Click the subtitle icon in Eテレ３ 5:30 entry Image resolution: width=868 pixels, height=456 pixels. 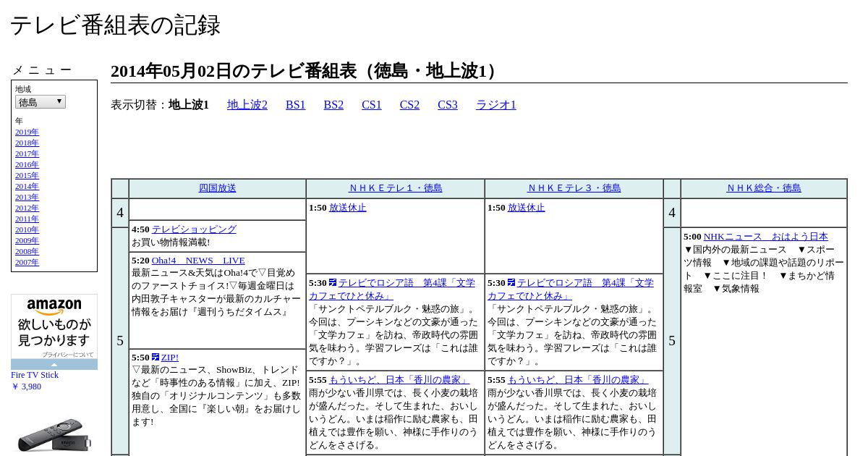pos(511,282)
